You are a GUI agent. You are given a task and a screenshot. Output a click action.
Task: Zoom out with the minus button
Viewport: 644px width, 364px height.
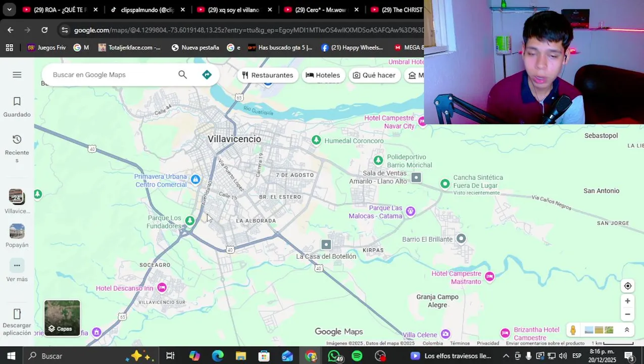627,314
